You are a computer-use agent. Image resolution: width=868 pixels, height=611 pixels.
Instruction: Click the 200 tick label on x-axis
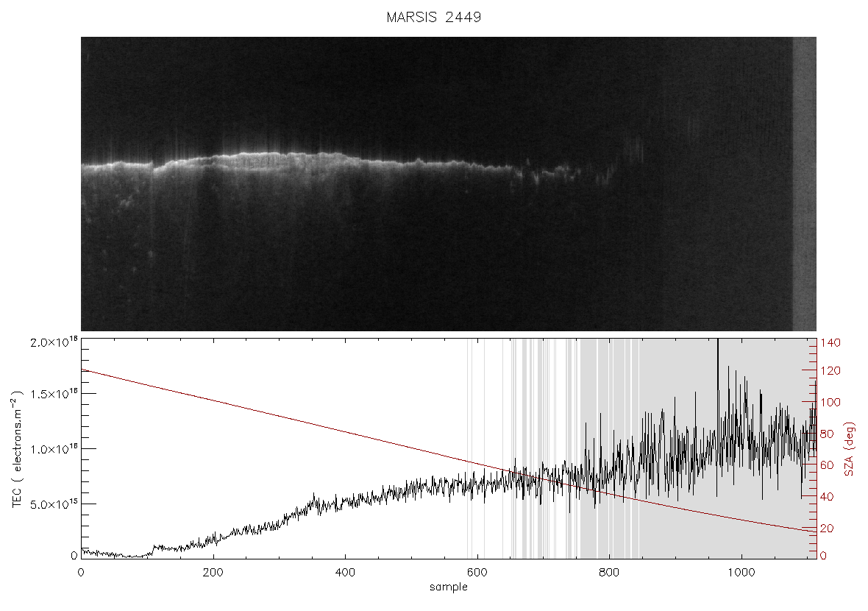click(x=213, y=572)
